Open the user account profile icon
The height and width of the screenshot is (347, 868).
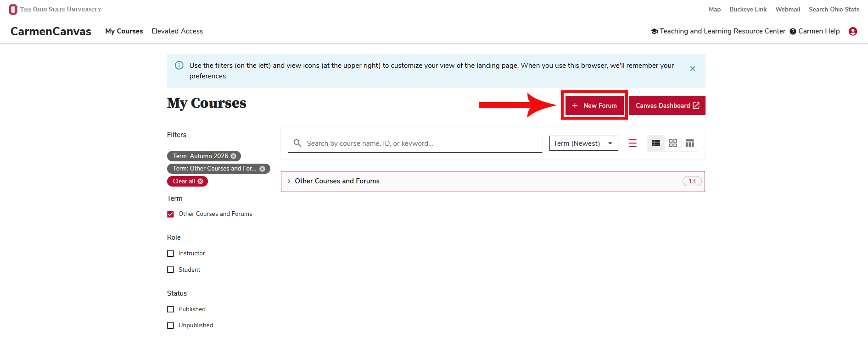point(853,31)
